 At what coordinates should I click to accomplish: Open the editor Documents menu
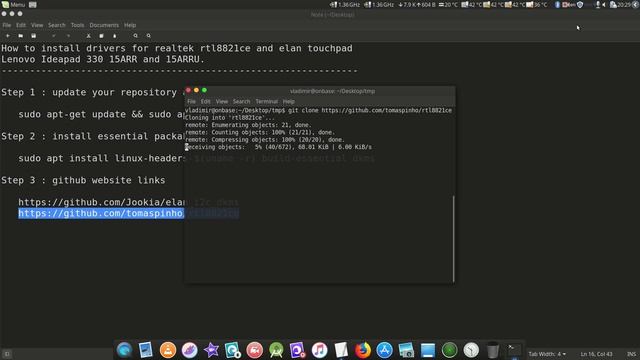pos(104,25)
